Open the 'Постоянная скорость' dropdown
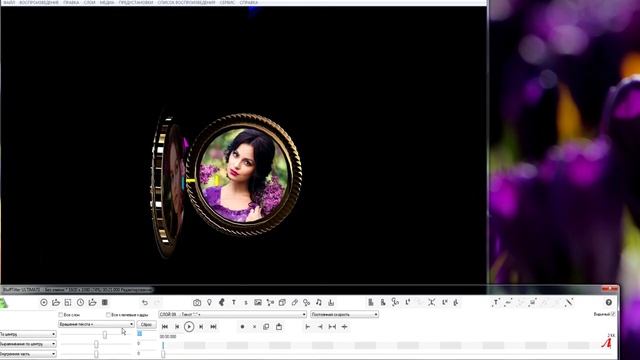This screenshot has width=640, height=360. [x=344, y=314]
